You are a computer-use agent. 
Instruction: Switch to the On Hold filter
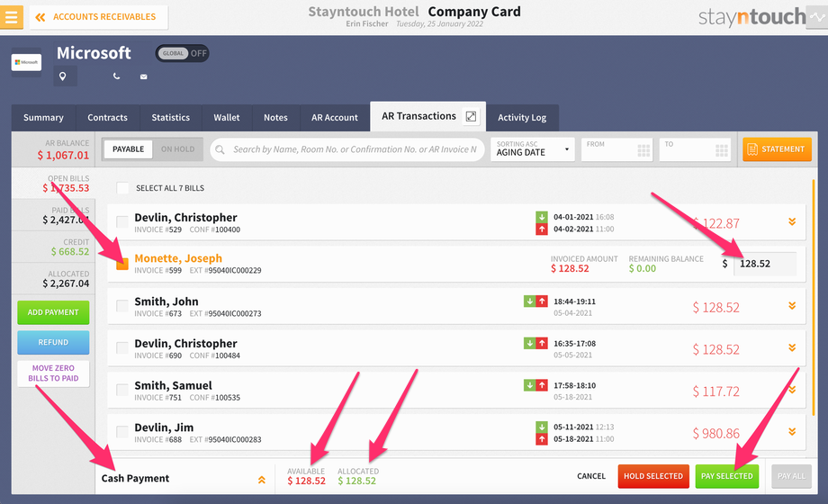[178, 149]
